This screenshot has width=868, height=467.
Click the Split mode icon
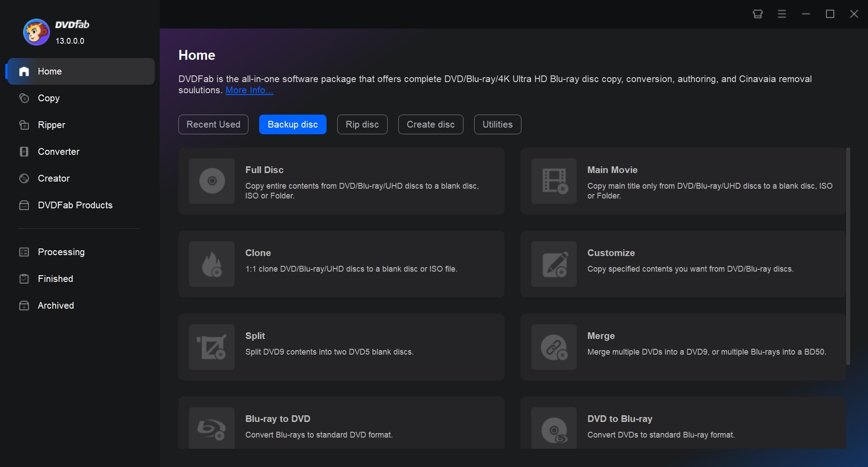[x=212, y=347]
